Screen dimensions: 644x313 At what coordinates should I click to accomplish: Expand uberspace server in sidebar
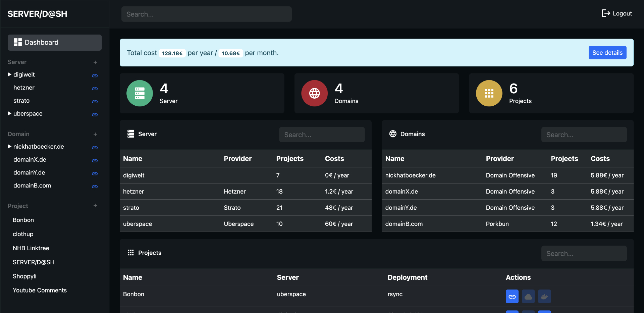tap(9, 114)
